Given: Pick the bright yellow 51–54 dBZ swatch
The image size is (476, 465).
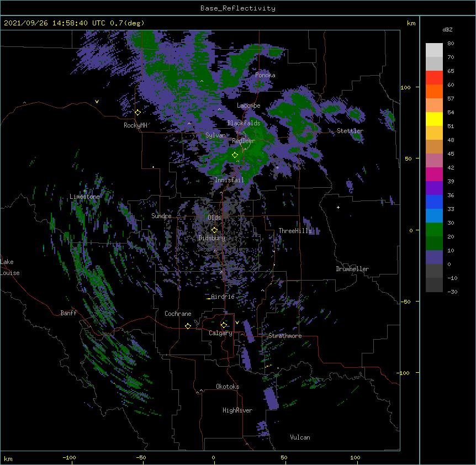Looking at the screenshot, I should click(434, 119).
